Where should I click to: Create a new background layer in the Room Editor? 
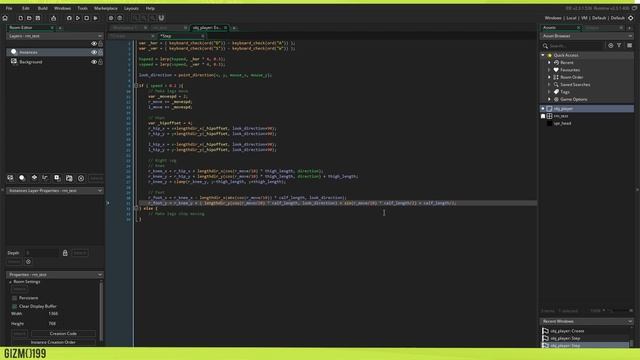click(10, 178)
